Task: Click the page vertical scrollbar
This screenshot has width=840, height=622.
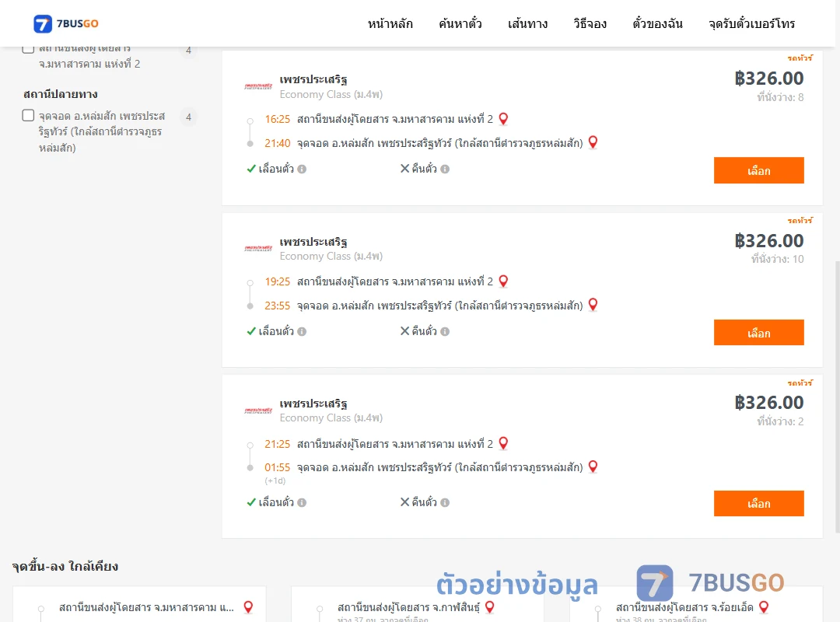Action: [x=838, y=397]
